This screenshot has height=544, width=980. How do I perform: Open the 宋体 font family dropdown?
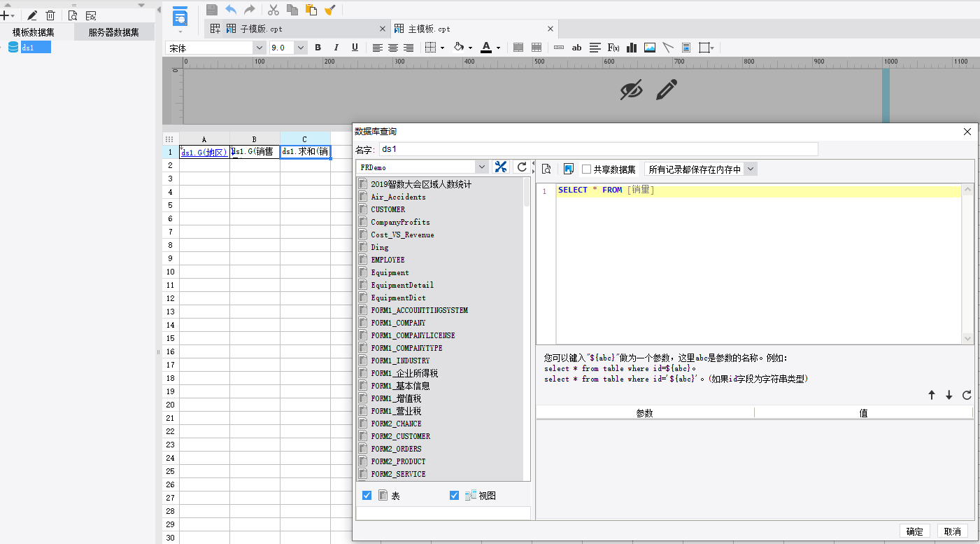pos(258,48)
